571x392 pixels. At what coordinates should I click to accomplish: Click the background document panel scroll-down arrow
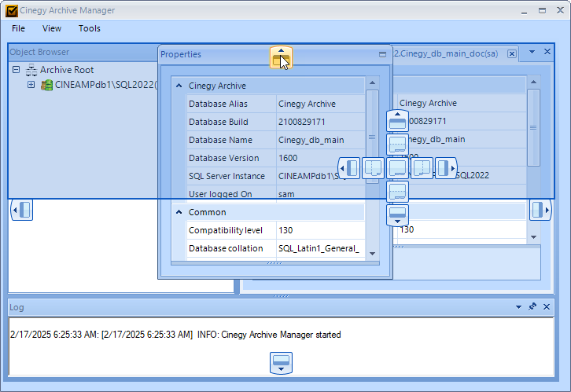tap(533, 237)
